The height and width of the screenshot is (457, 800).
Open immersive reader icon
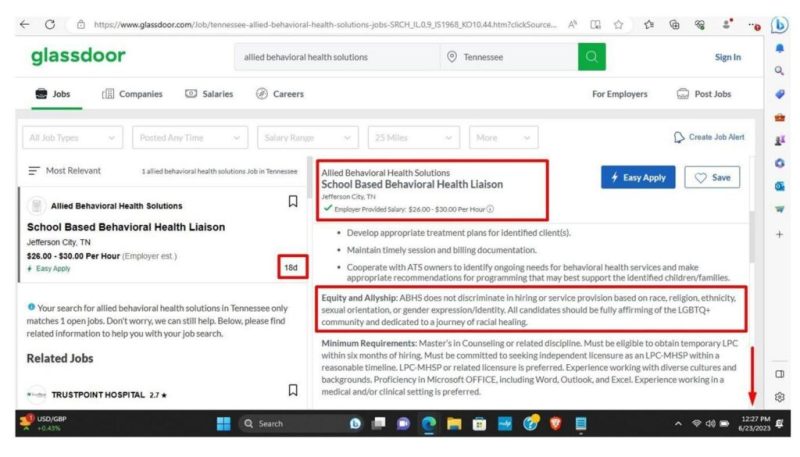coord(595,24)
